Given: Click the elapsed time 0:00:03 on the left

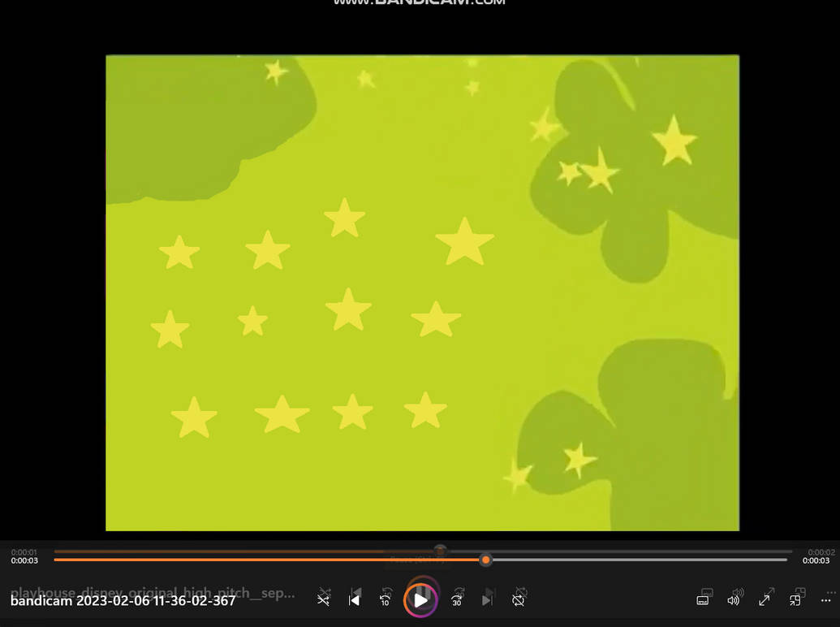Looking at the screenshot, I should tap(24, 560).
